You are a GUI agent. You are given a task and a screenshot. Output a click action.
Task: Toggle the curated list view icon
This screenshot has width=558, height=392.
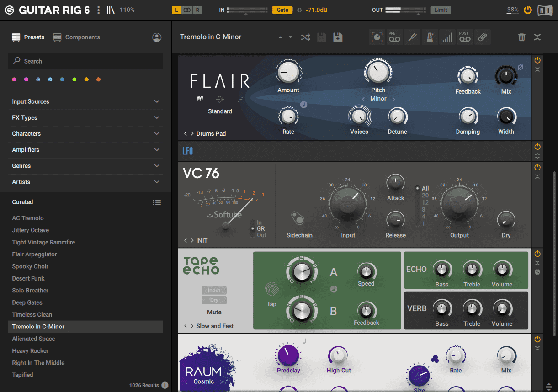click(x=157, y=202)
